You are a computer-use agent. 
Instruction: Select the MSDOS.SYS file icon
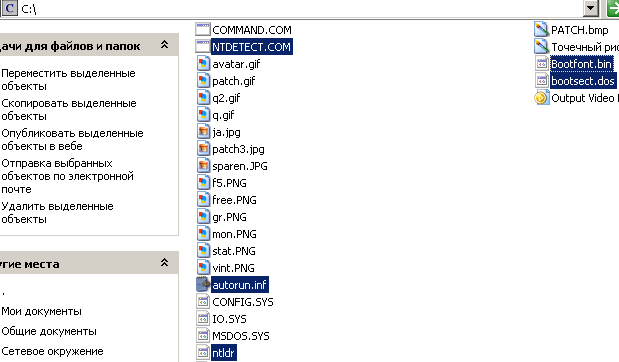(x=203, y=336)
